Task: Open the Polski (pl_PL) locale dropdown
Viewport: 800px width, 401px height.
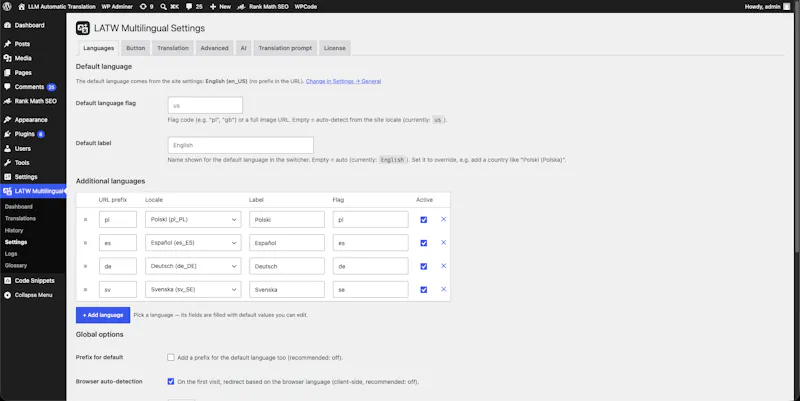Action: point(193,219)
